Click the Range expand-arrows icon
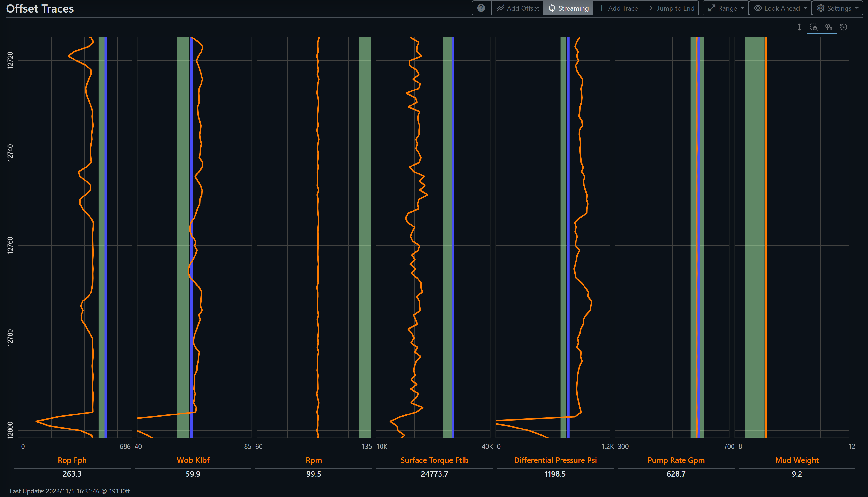 pyautogui.click(x=712, y=8)
